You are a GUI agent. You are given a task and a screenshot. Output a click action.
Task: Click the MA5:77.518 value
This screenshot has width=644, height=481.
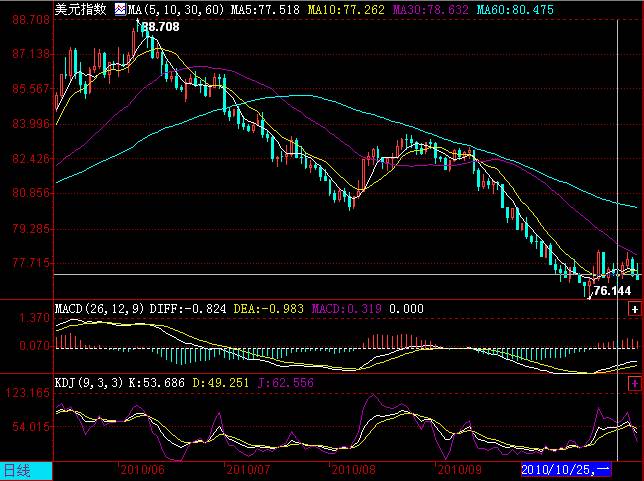click(265, 9)
